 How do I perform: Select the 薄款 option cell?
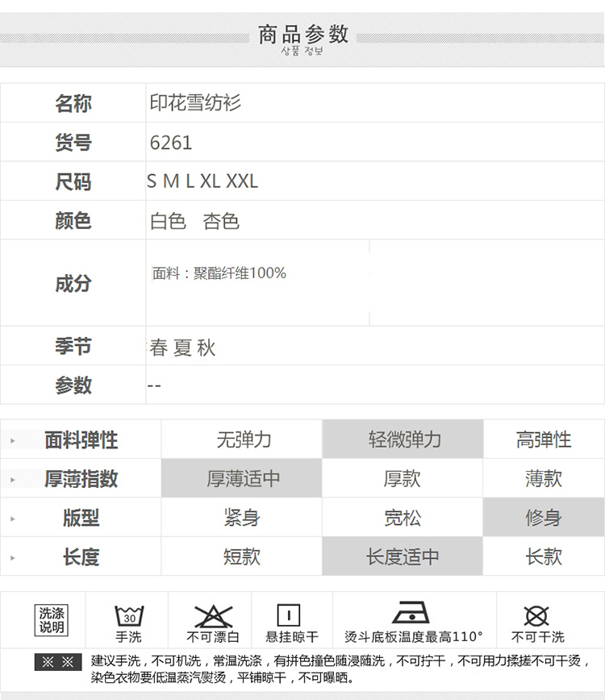pos(544,478)
